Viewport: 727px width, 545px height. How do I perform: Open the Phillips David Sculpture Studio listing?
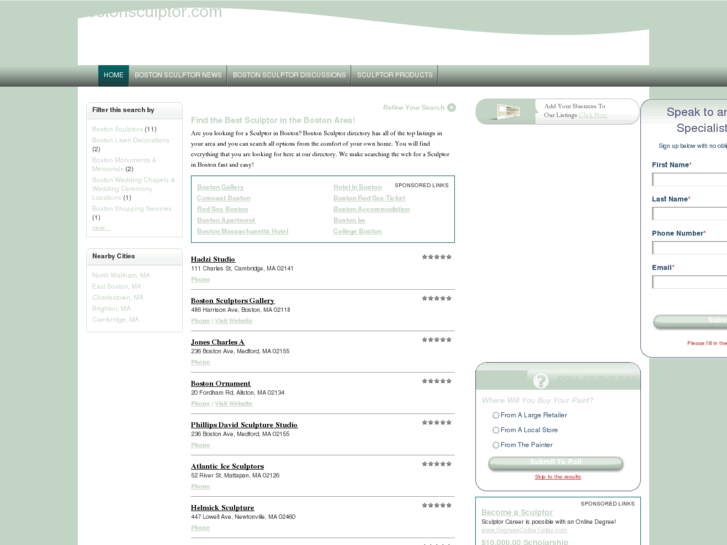[244, 425]
